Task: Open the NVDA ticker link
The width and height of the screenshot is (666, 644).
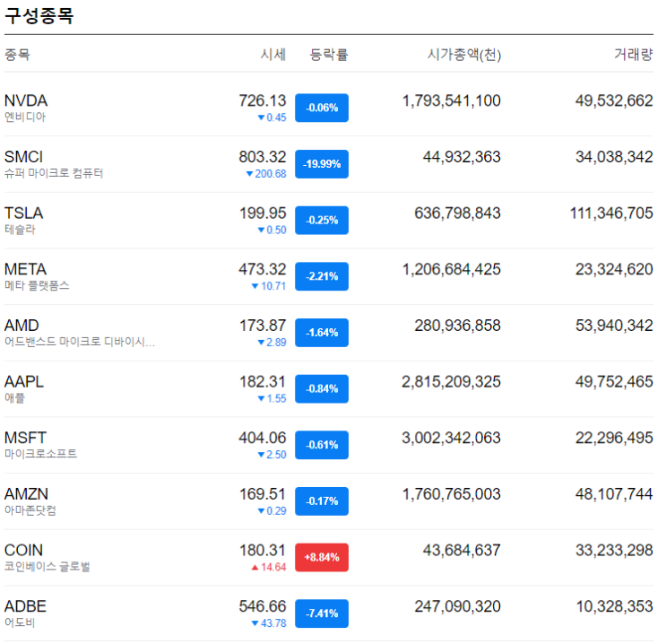Action: pos(26,100)
